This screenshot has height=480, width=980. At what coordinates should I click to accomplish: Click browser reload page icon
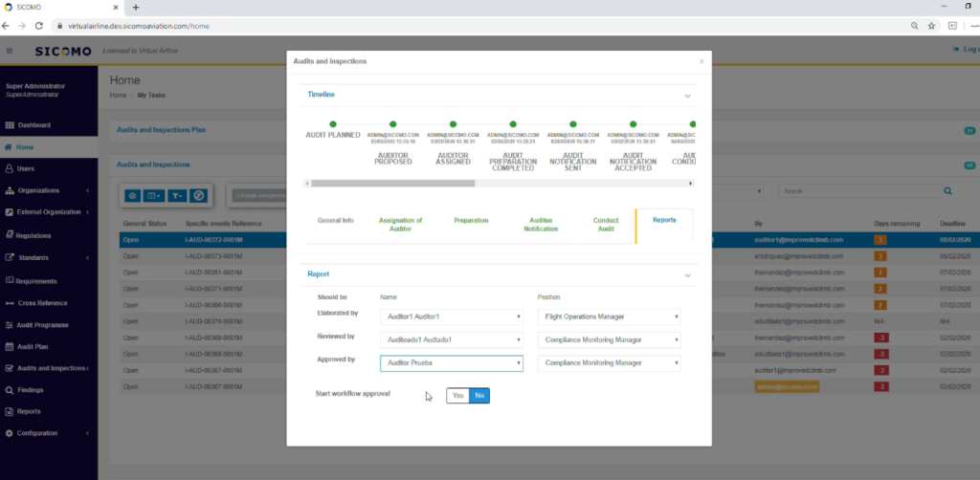[38, 26]
